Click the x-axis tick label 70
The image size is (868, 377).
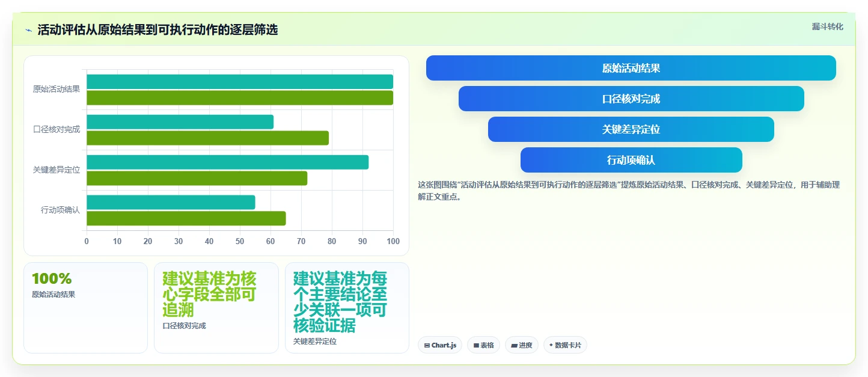[x=301, y=242]
